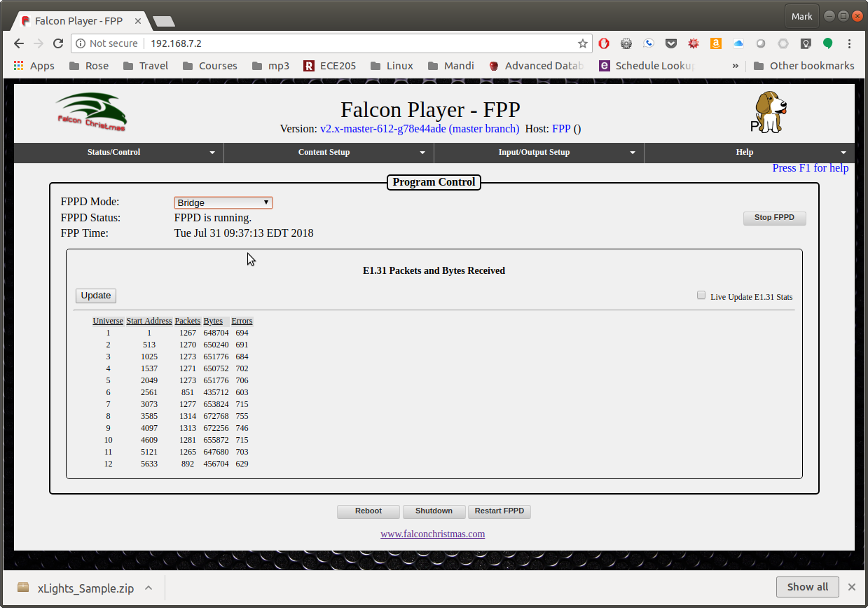Open the Chrome three-dot menu
The image size is (868, 608).
coord(850,43)
